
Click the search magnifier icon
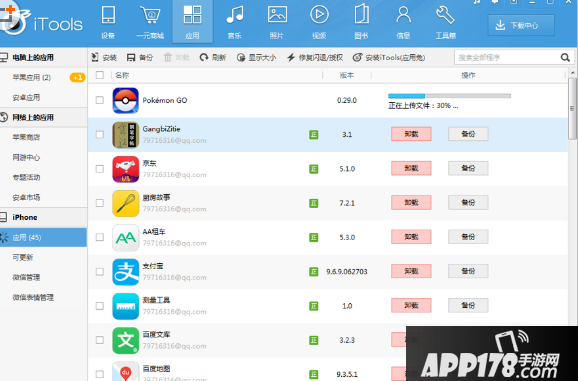pos(565,57)
